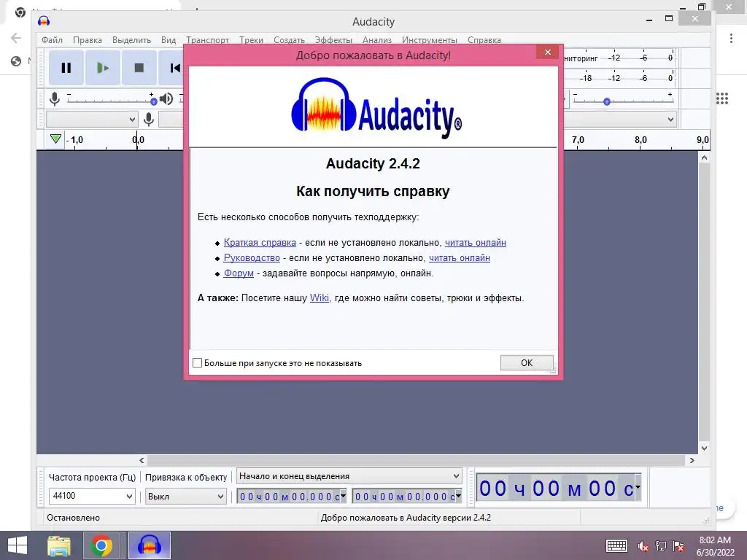Screen dimensions: 747x560
Task: Click the horizontal scrollbar track
Action: click(415, 461)
